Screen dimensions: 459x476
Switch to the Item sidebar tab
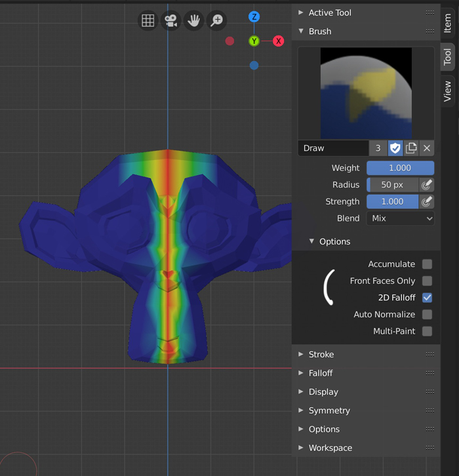coord(448,23)
